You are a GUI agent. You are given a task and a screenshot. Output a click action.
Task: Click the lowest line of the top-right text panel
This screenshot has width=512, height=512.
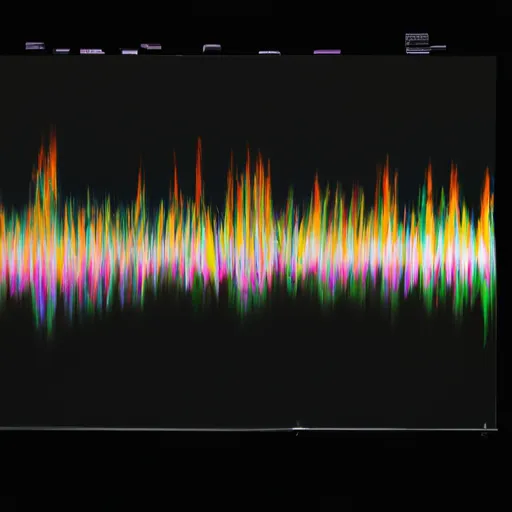(418, 51)
